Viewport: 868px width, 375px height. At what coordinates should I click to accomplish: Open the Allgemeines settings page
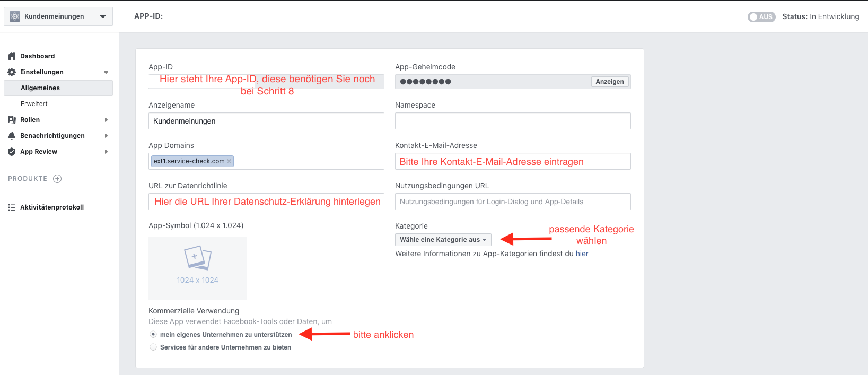(x=40, y=88)
